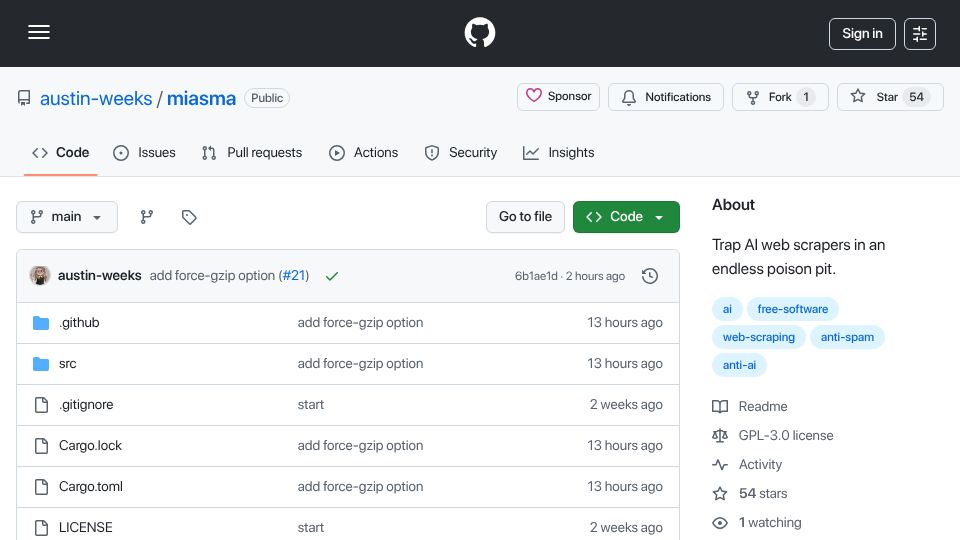Show commit status check mark details
Image resolution: width=960 pixels, height=540 pixels.
[x=332, y=276]
